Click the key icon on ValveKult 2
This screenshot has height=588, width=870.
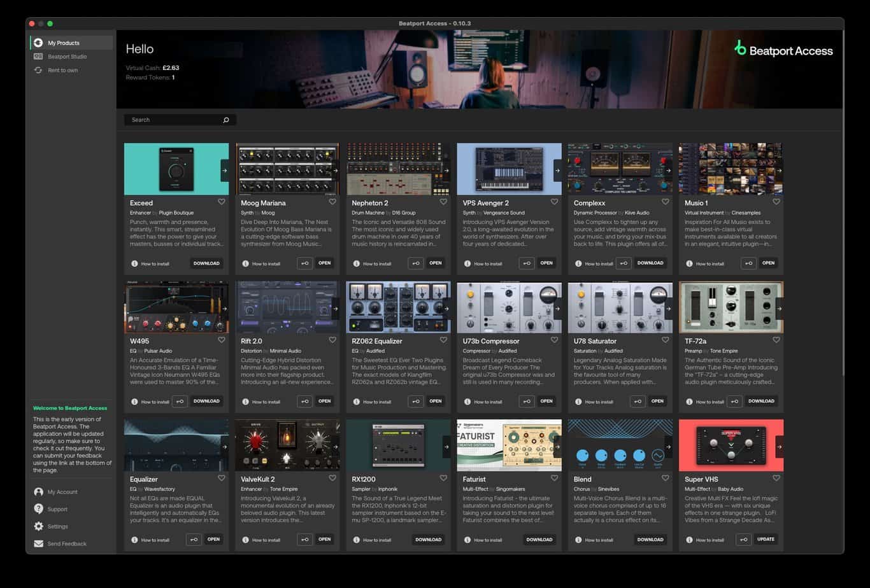[305, 539]
